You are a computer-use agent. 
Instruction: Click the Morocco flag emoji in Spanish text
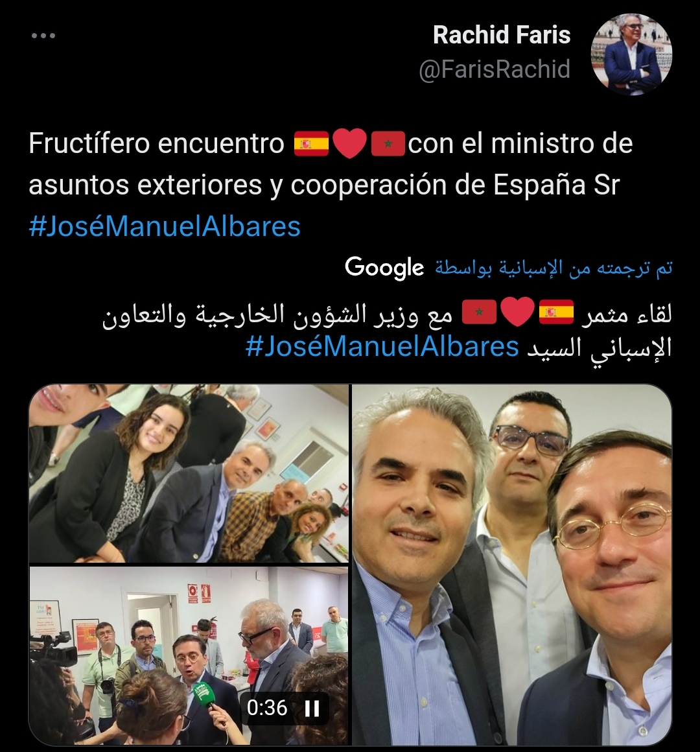click(x=388, y=143)
